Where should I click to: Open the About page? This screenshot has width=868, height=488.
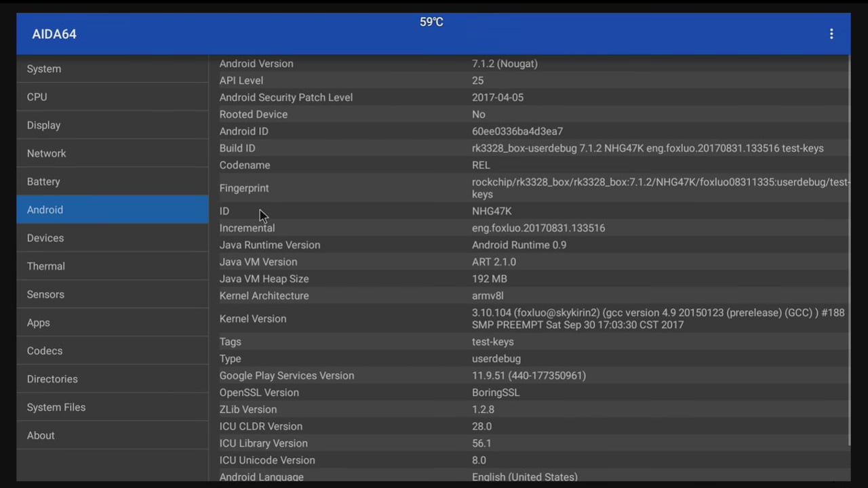tap(40, 435)
